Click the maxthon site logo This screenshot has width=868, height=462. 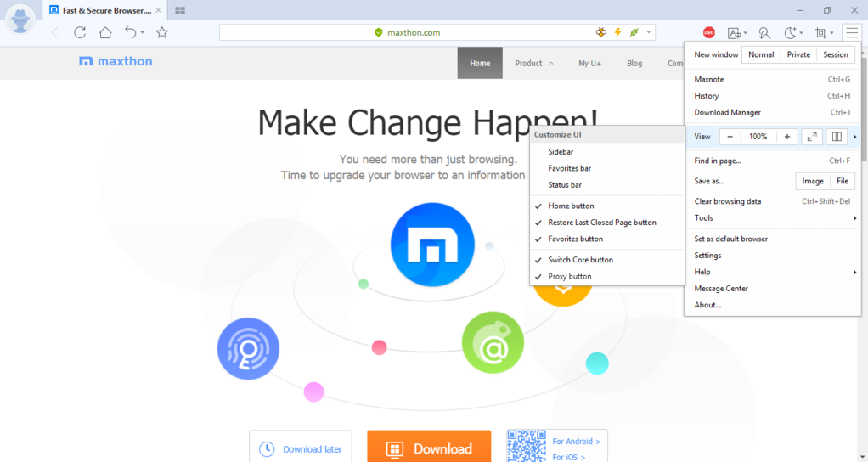click(x=116, y=61)
